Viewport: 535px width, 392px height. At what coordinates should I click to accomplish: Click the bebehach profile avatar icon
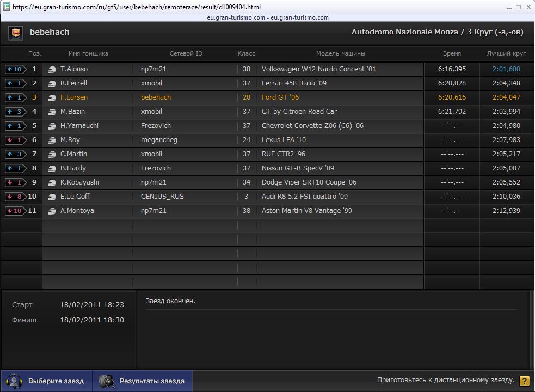[x=16, y=33]
